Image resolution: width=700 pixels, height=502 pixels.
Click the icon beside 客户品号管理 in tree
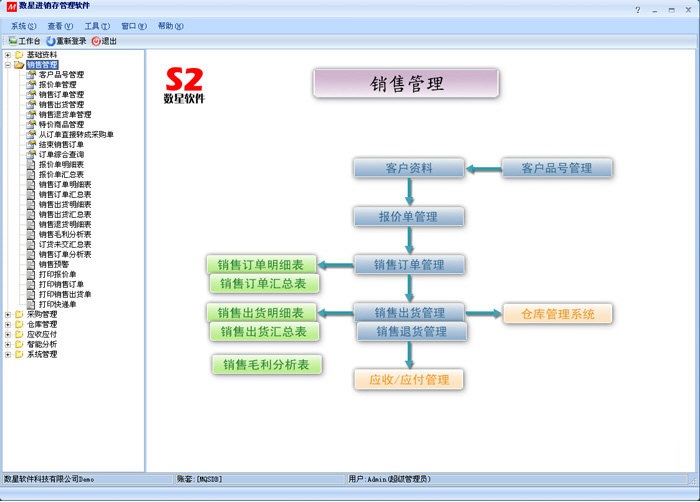pos(31,75)
